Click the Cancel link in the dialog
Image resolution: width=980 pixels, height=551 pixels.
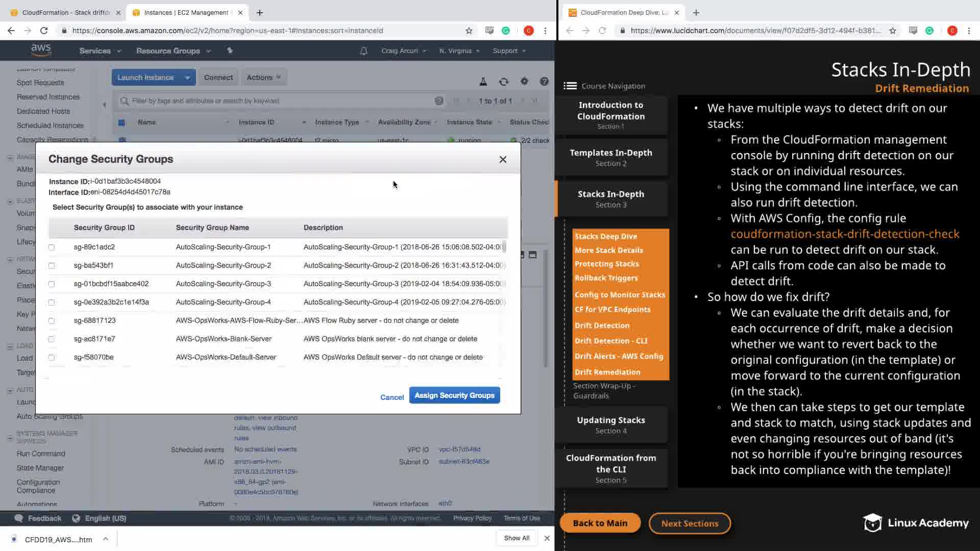(x=391, y=397)
